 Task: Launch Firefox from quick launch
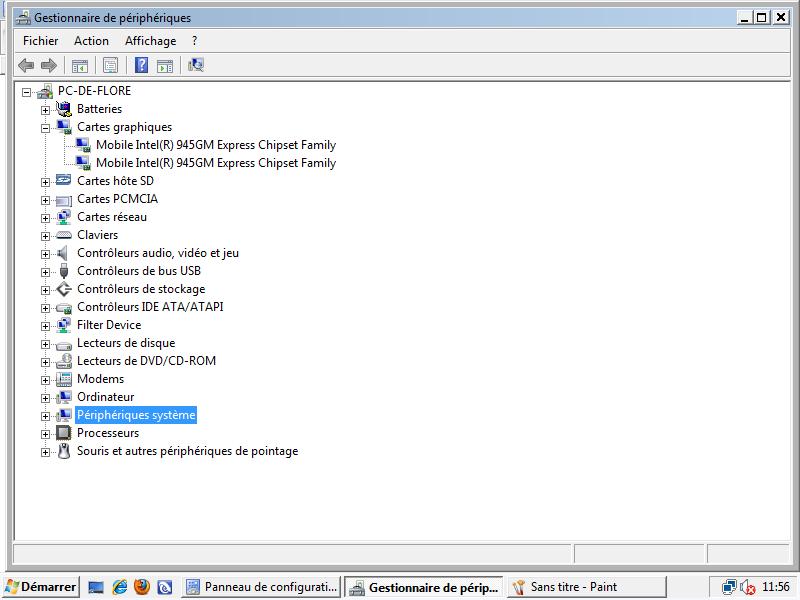(142, 587)
